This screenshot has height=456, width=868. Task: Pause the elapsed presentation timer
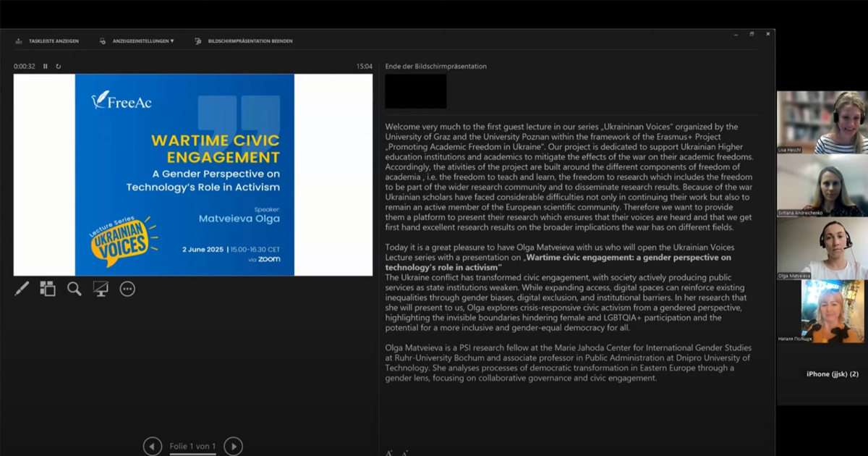pos(45,67)
